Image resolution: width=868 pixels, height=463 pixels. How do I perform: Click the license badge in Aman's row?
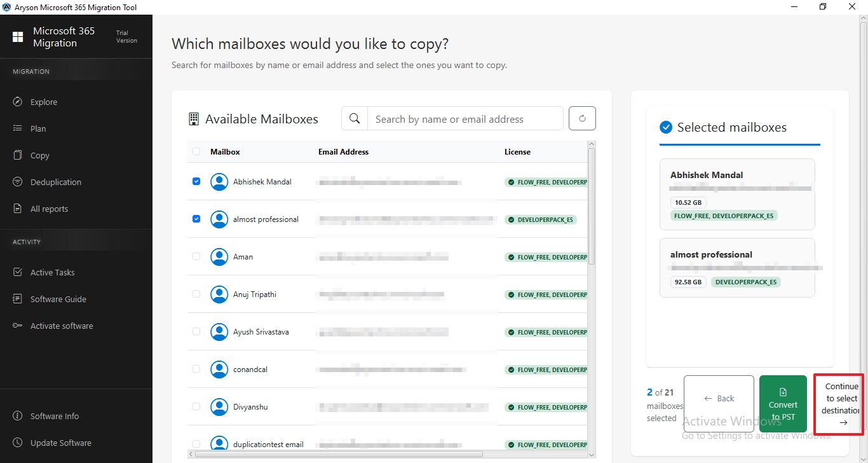point(546,258)
